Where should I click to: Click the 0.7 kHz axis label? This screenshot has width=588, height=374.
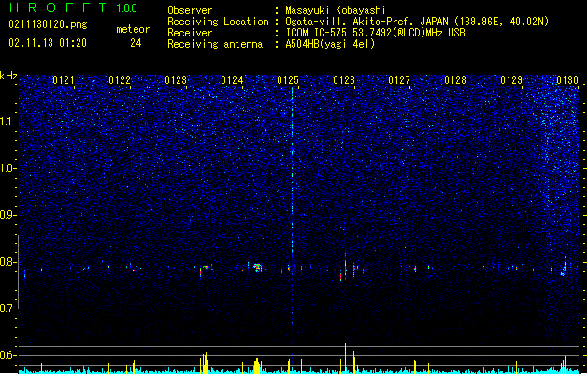click(8, 309)
